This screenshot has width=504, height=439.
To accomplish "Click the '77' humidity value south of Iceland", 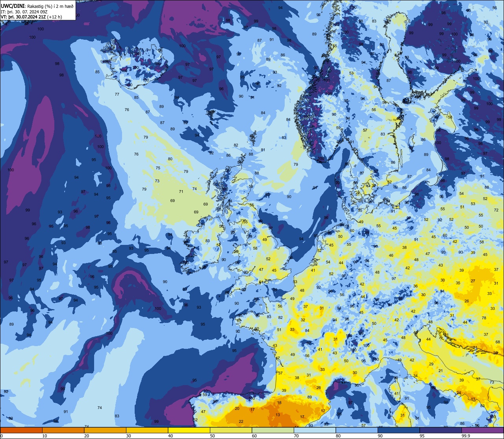I will (117, 94).
